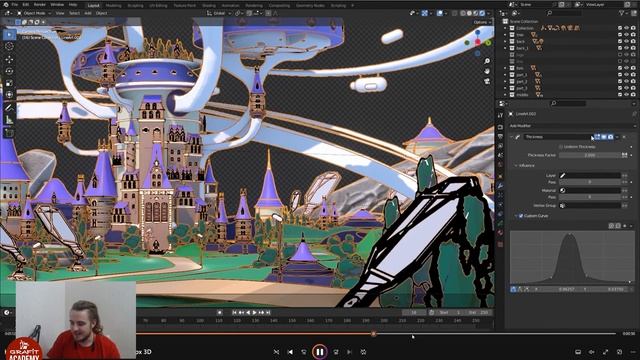Remove the Thickness modifier with X button

pos(624,137)
